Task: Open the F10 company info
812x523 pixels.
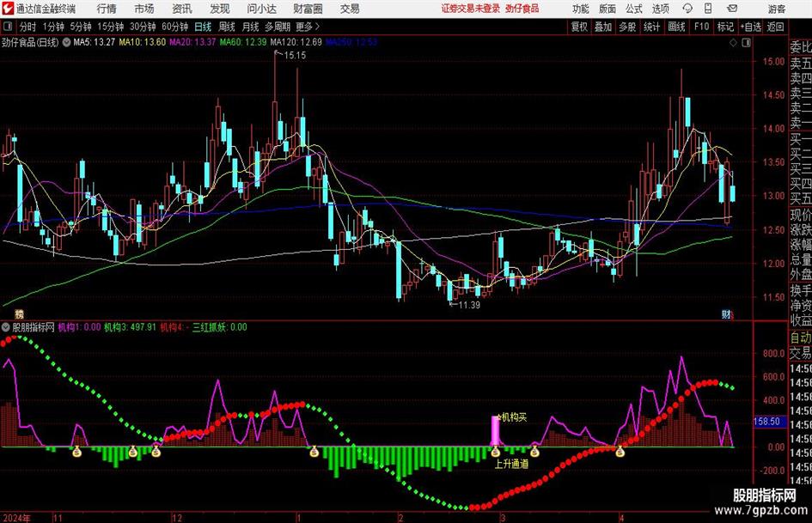Action: pyautogui.click(x=701, y=27)
